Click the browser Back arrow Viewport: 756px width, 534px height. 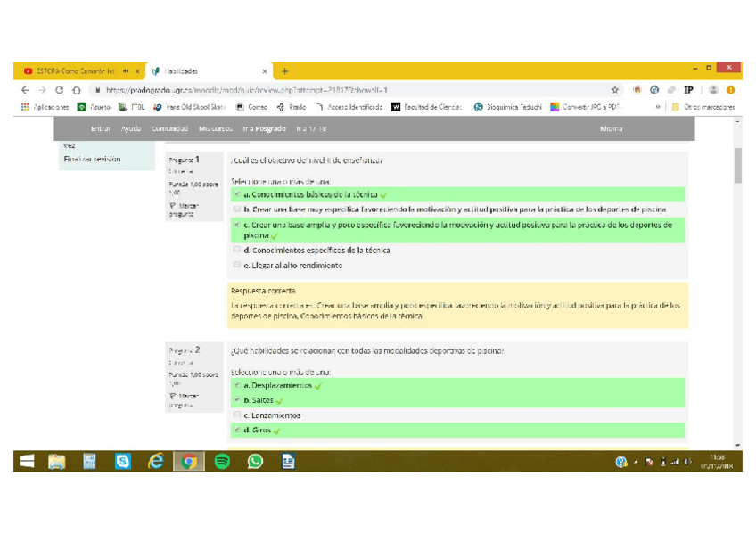pos(25,90)
